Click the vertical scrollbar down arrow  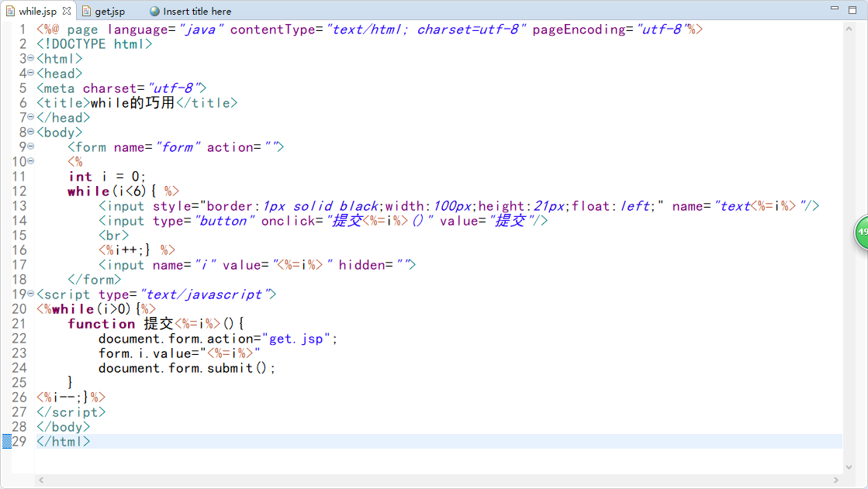(x=849, y=467)
